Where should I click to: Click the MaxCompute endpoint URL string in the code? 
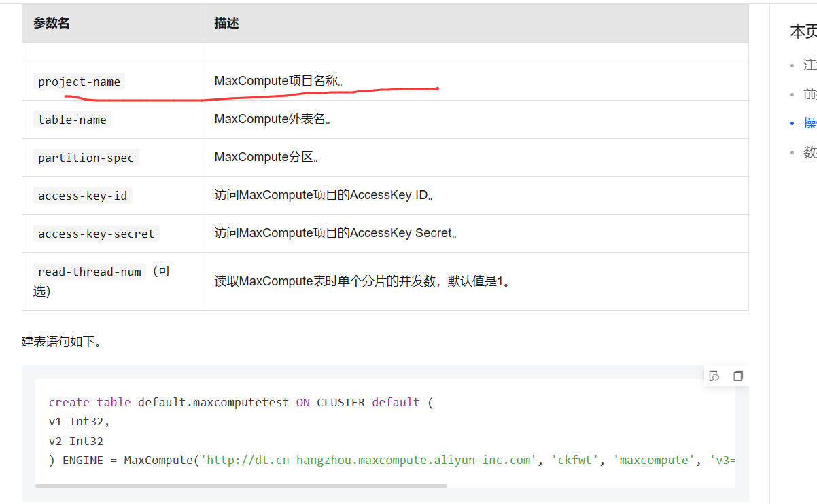pos(368,460)
